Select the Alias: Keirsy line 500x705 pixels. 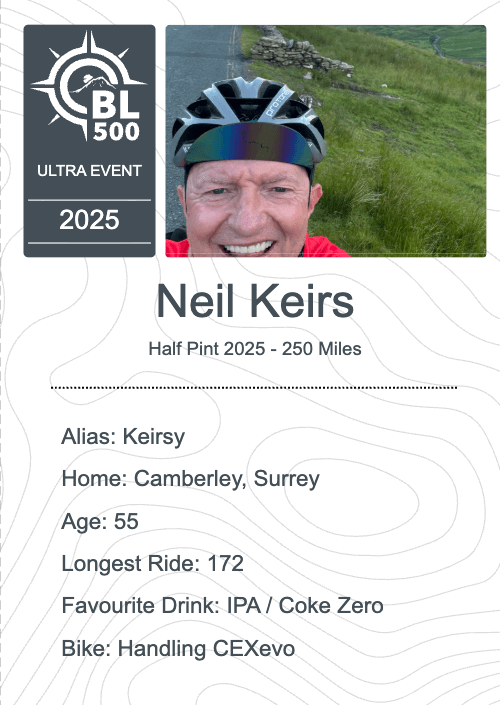(x=123, y=437)
